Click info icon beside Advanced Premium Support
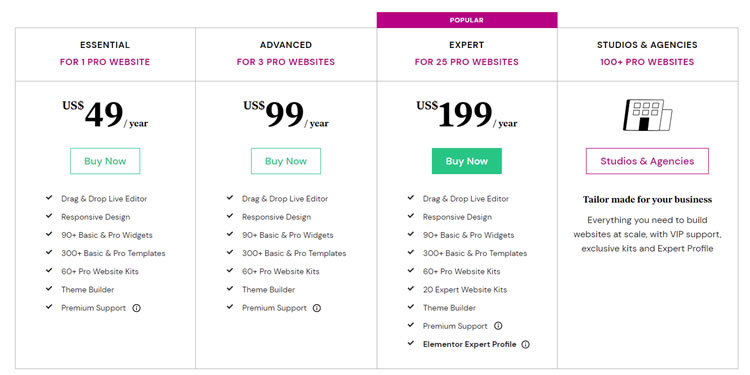This screenshot has width=750, height=375. coord(317,308)
